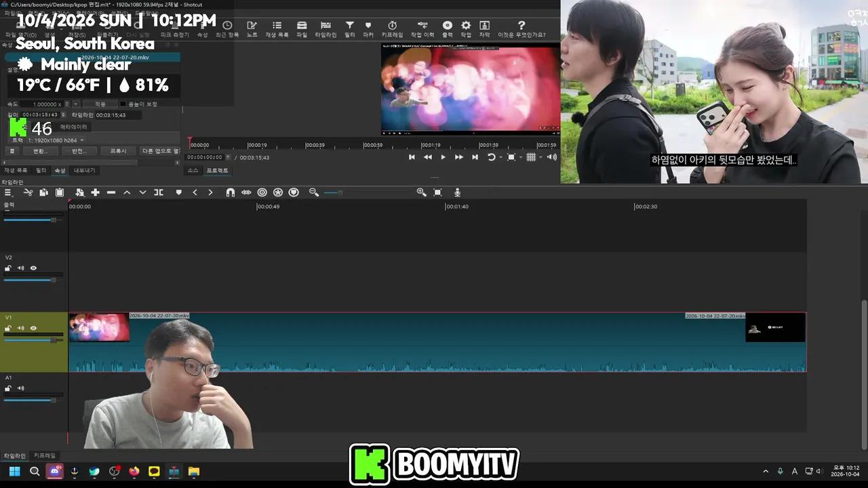Cut the selected clip with scissors icon
This screenshot has height=488, width=868.
[x=28, y=192]
